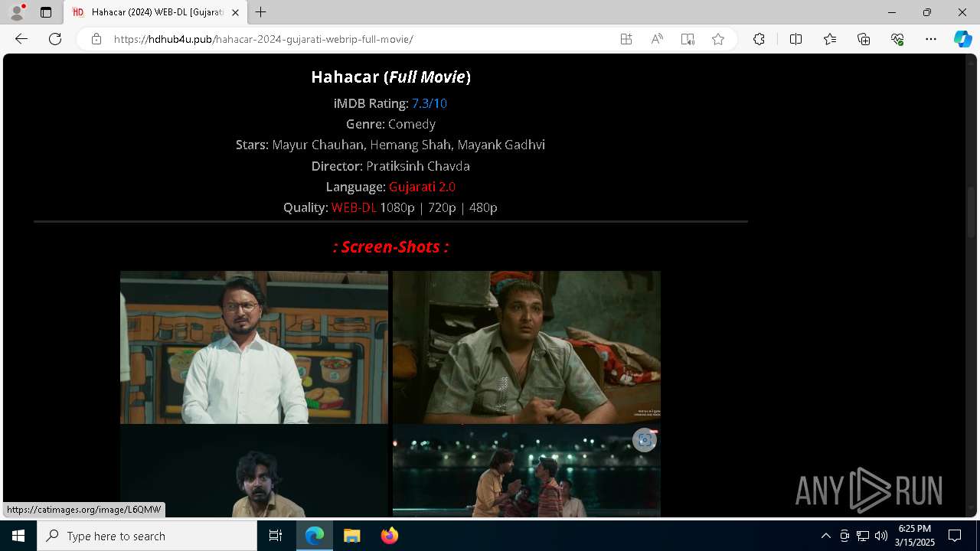Viewport: 980px width, 551px height.
Task: Open Task View on taskbar
Action: click(276, 536)
